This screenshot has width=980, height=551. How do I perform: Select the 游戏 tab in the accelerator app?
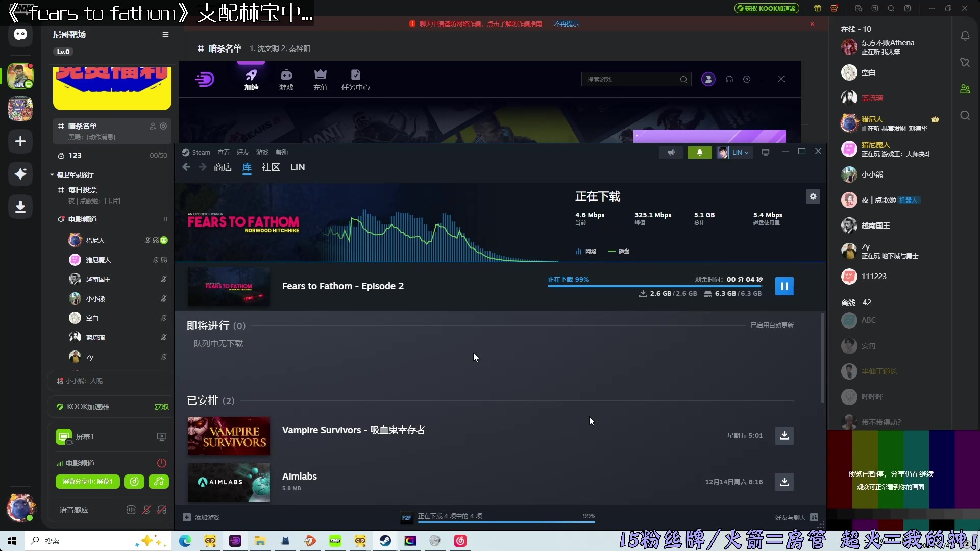point(286,81)
